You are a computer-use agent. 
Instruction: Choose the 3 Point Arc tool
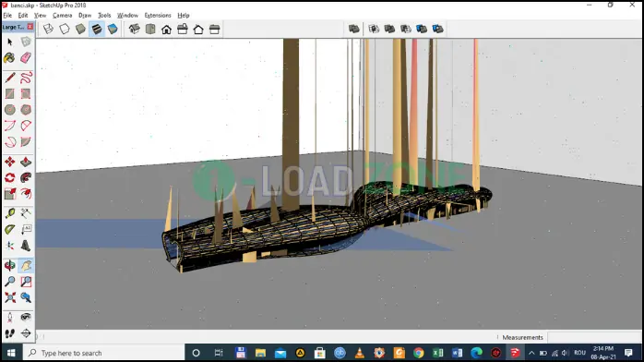tap(10, 142)
